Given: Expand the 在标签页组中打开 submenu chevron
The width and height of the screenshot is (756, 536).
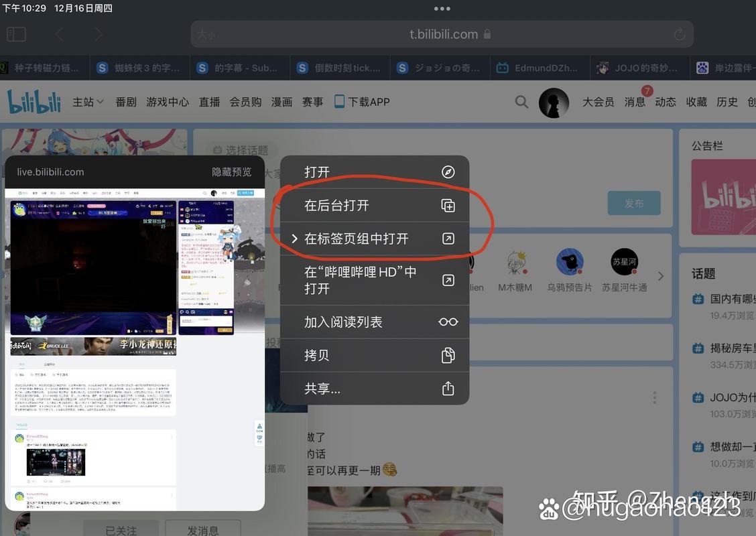Looking at the screenshot, I should (x=295, y=239).
